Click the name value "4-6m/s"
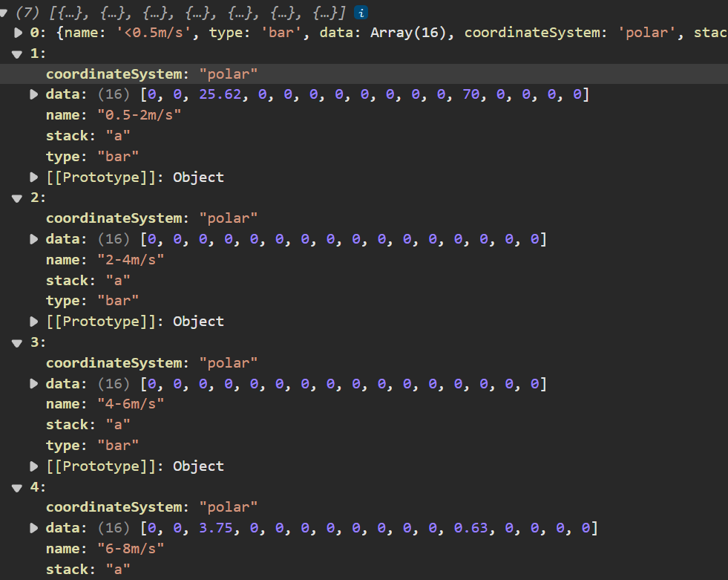The width and height of the screenshot is (728, 580). click(x=131, y=404)
